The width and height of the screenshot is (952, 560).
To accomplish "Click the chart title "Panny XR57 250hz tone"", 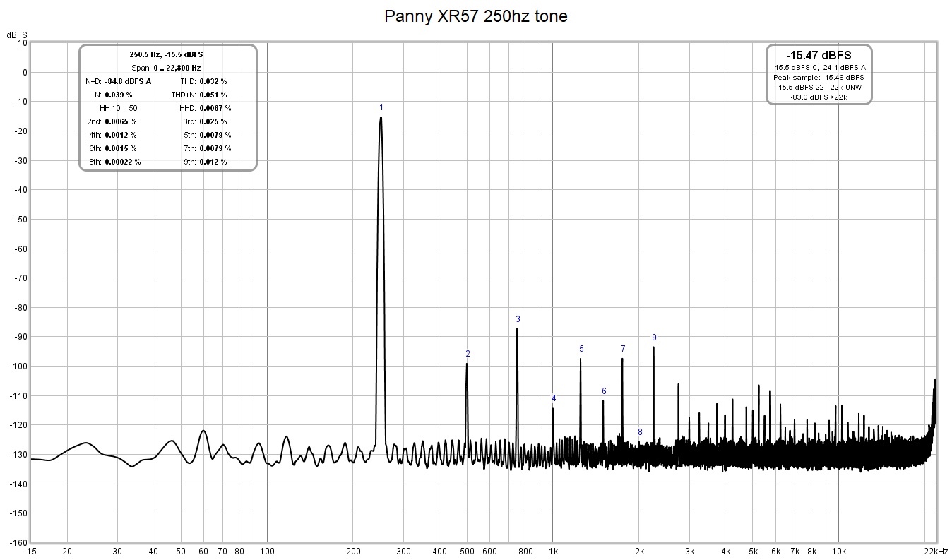I will tap(475, 16).
